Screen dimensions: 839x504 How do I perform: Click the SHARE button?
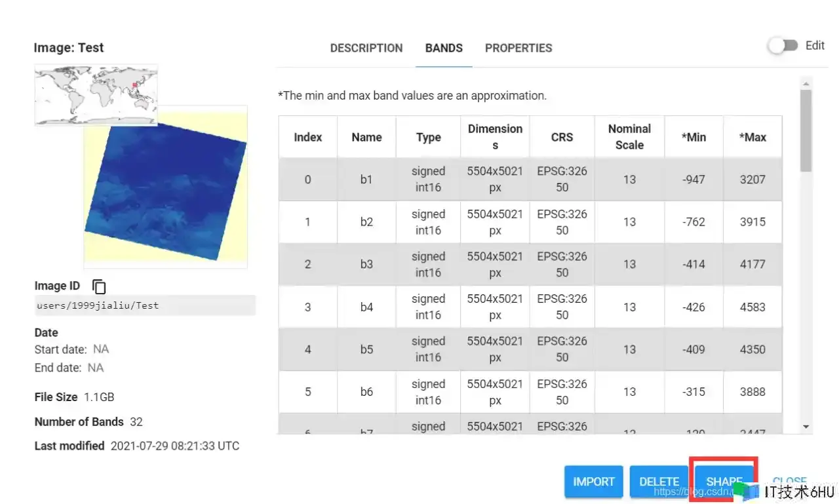tap(724, 482)
